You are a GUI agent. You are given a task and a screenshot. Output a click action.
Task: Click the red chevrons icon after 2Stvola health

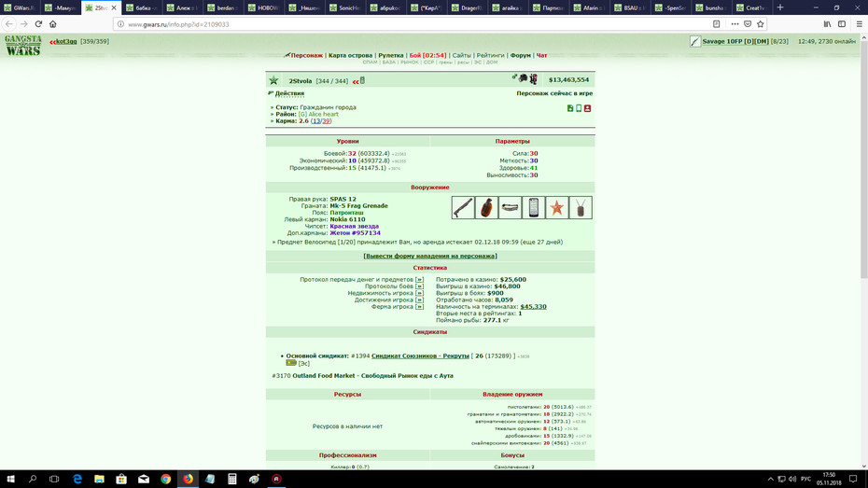[x=356, y=82]
